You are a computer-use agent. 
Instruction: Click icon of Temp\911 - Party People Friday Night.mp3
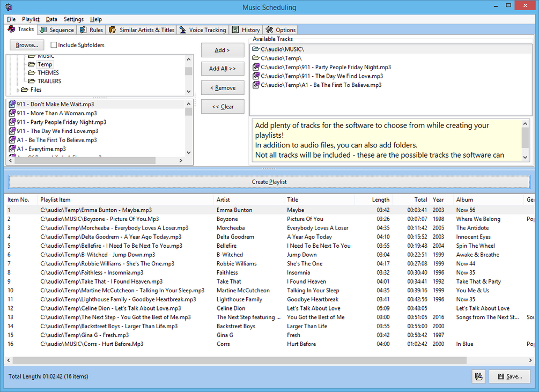click(256, 67)
